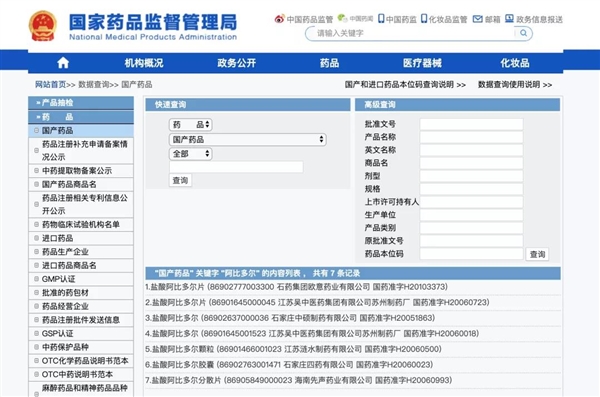The height and width of the screenshot is (397, 600).
Task: Focus the 上市许可持有人 input field
Action: click(471, 202)
